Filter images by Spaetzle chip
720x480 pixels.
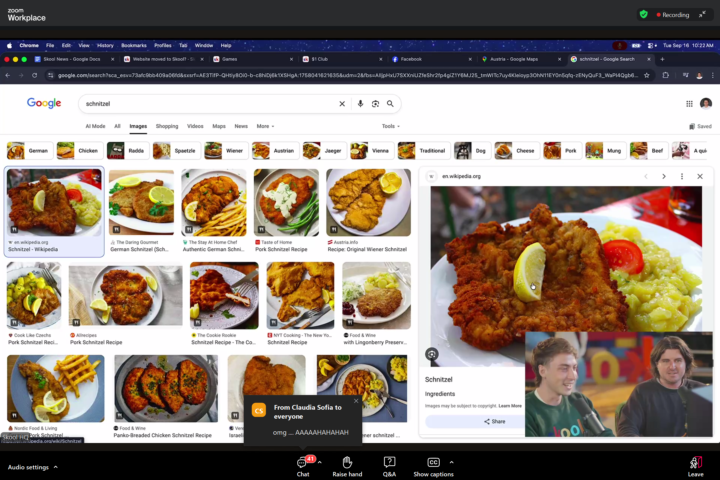pyautogui.click(x=176, y=151)
